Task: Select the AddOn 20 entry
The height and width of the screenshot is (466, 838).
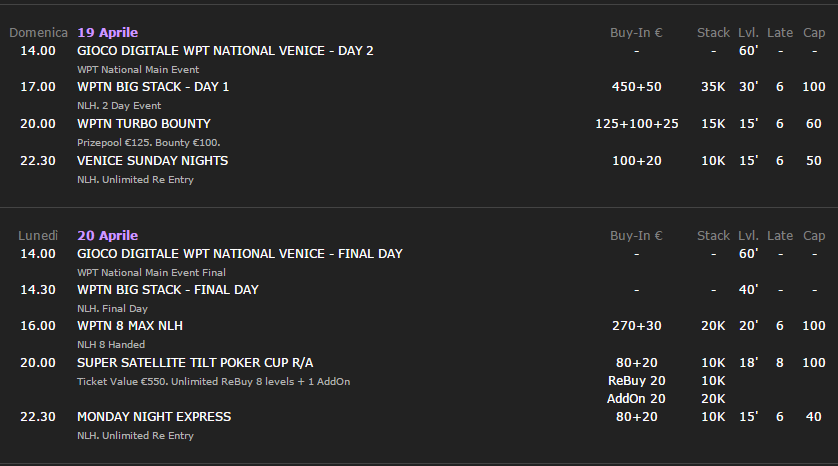Action: tap(637, 399)
